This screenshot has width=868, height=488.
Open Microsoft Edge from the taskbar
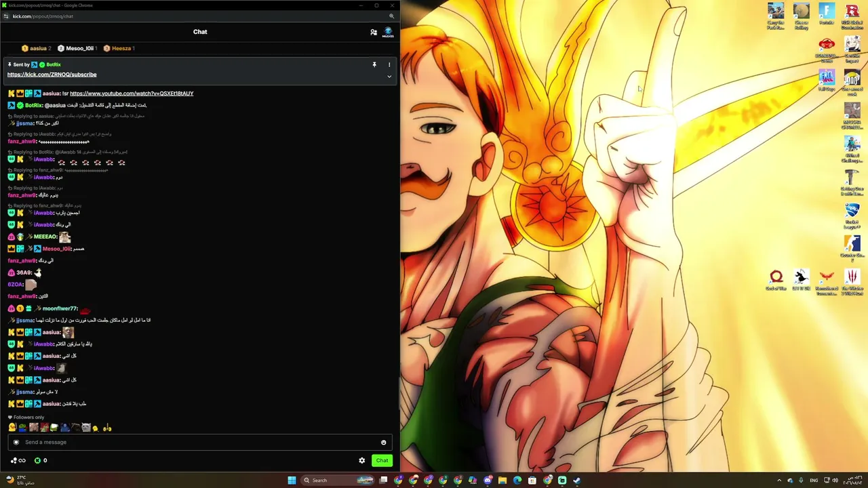[x=517, y=481]
